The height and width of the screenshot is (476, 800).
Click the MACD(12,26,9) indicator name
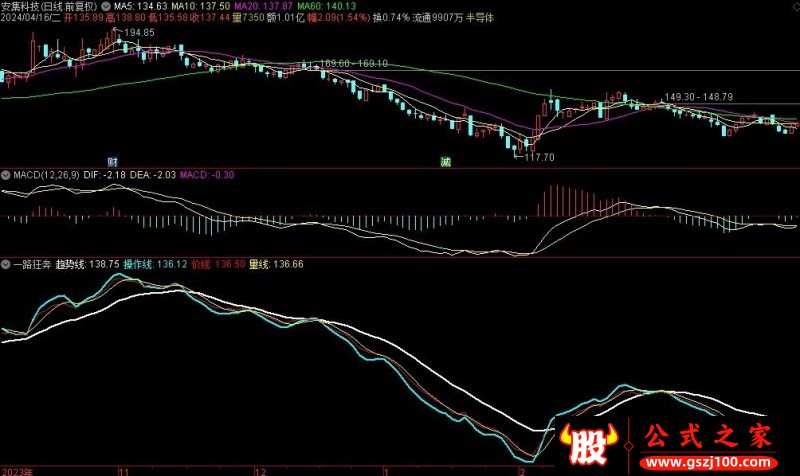coord(46,175)
